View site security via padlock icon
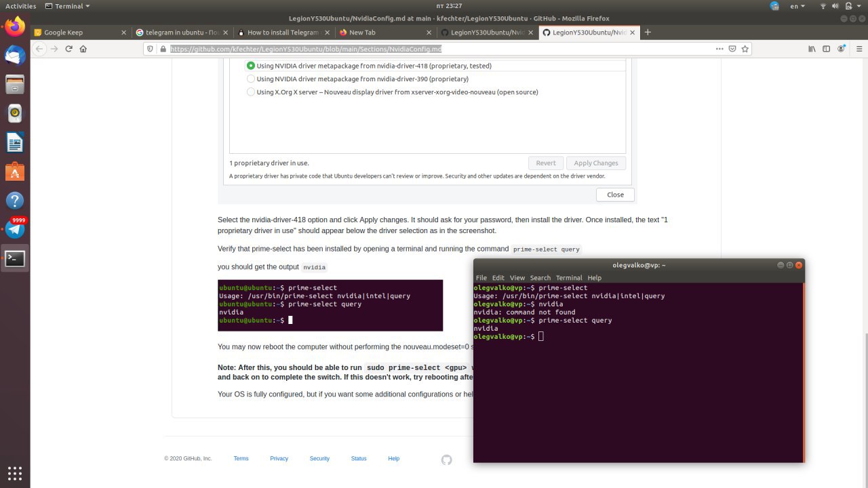868x488 pixels. pyautogui.click(x=162, y=49)
